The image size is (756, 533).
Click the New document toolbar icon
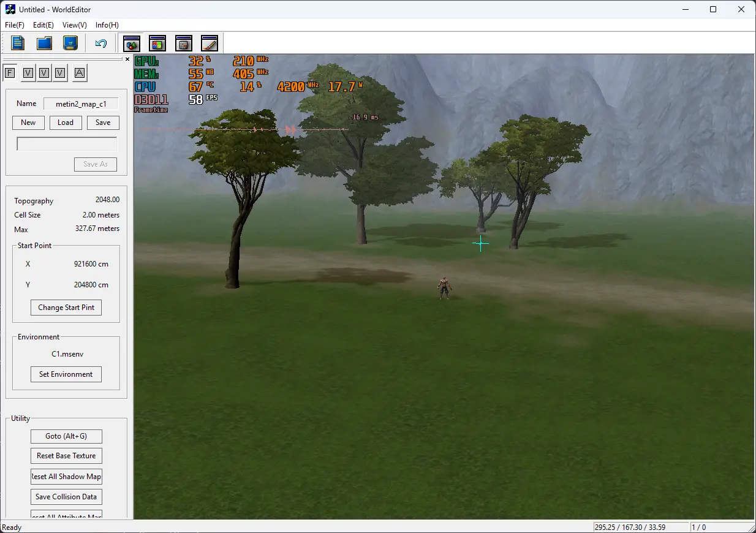coord(18,43)
